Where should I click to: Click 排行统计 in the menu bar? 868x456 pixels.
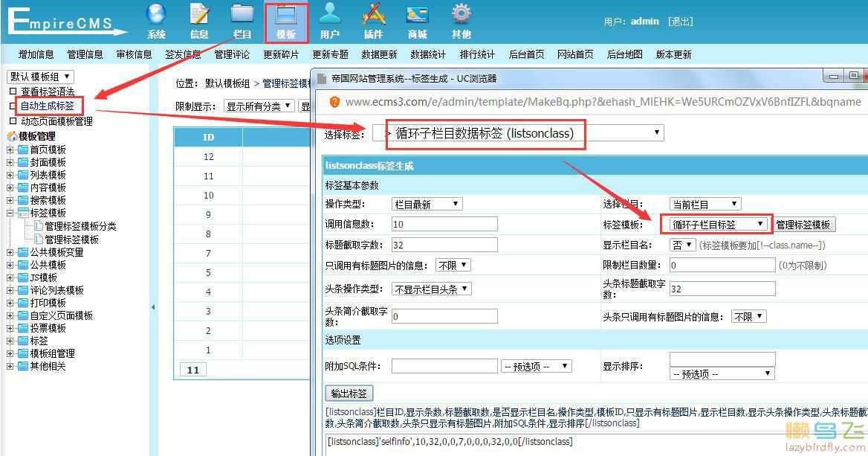click(x=477, y=54)
